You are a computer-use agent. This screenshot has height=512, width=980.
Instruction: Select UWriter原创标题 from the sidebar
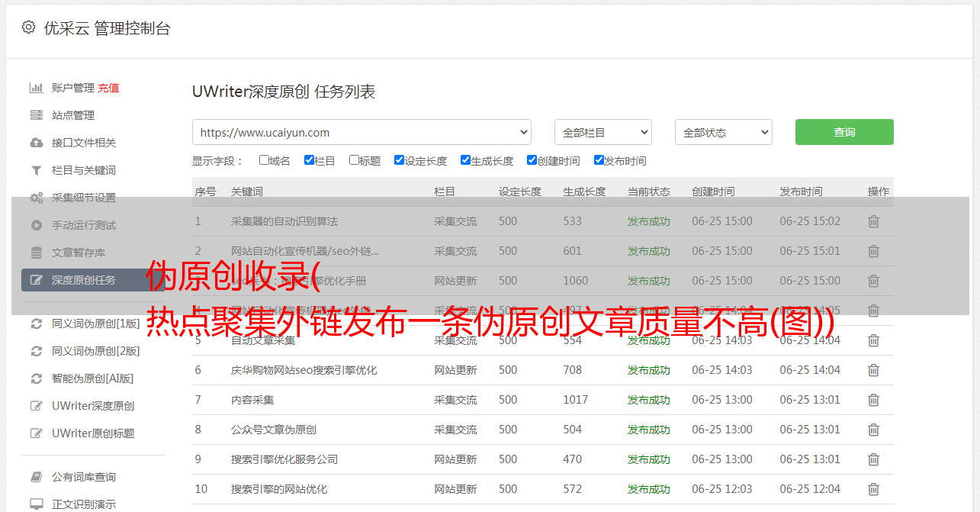pos(93,433)
